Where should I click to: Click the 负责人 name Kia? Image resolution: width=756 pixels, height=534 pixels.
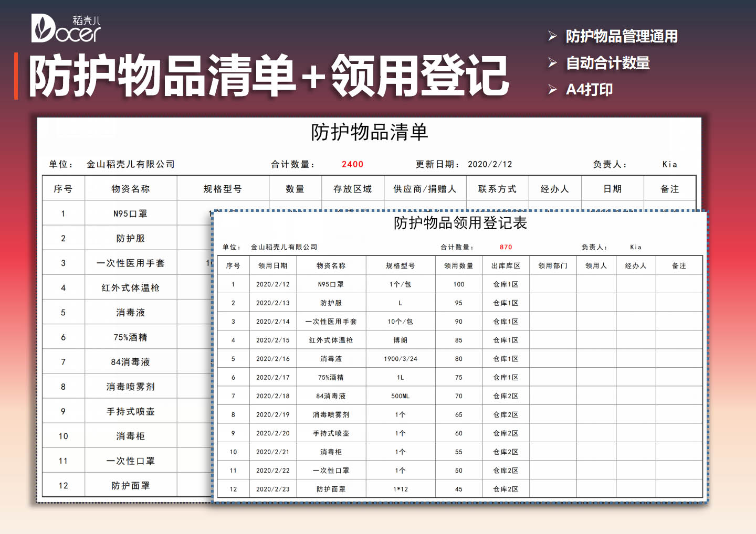pyautogui.click(x=670, y=164)
